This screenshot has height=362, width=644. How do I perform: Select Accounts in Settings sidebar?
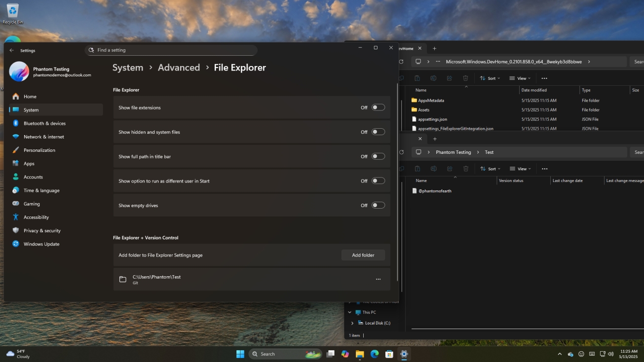click(x=56, y=177)
